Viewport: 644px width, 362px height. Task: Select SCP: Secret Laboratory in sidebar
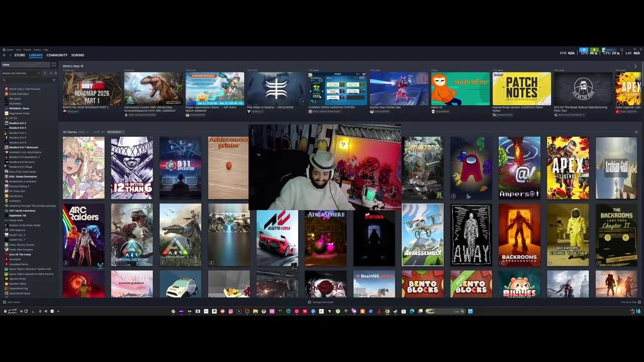22,211
